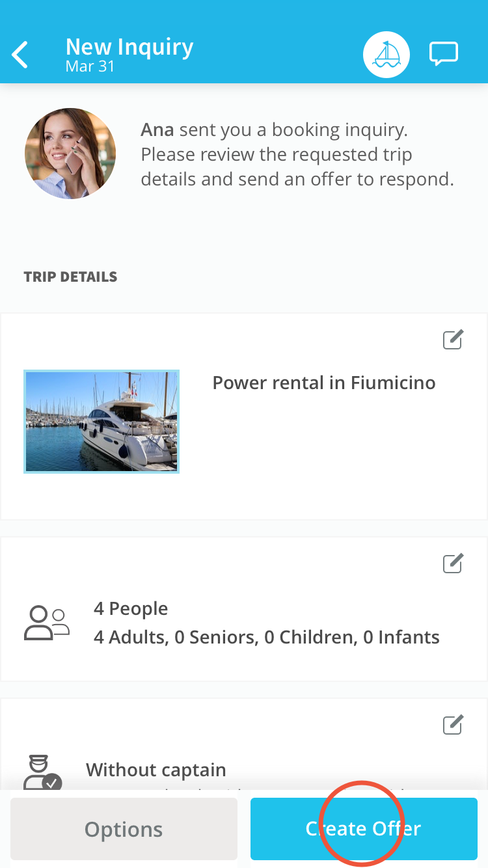This screenshot has height=868, width=488.
Task: View the yacht photo thumbnail
Action: click(x=102, y=422)
